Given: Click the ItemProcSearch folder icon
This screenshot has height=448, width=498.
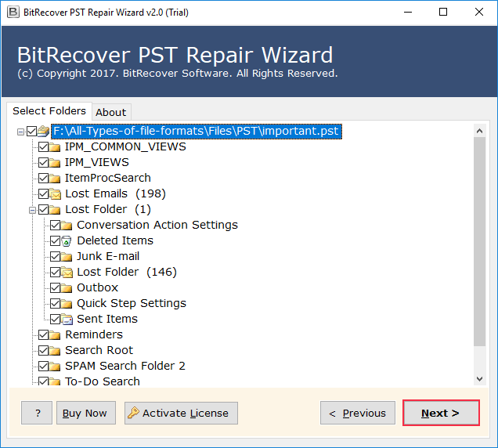Looking at the screenshot, I should (x=55, y=178).
